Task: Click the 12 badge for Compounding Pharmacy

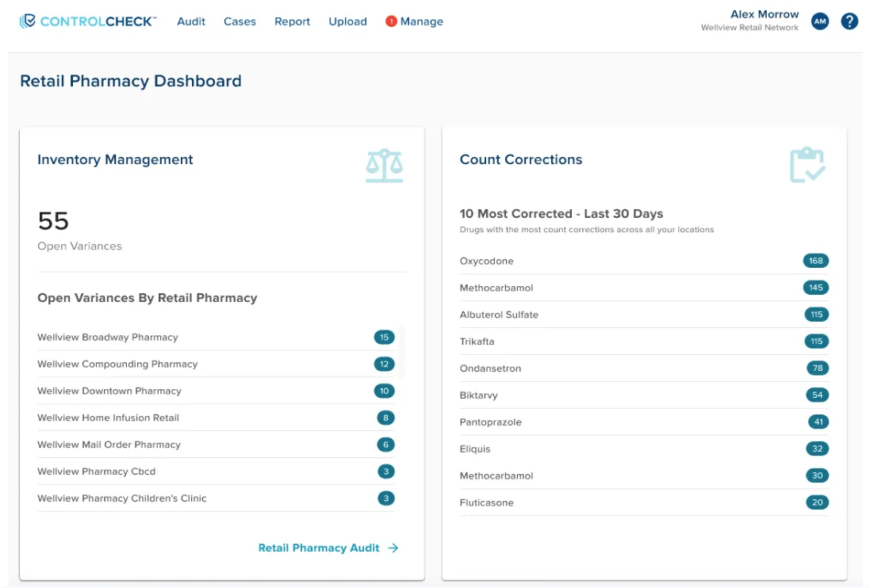Action: click(384, 364)
